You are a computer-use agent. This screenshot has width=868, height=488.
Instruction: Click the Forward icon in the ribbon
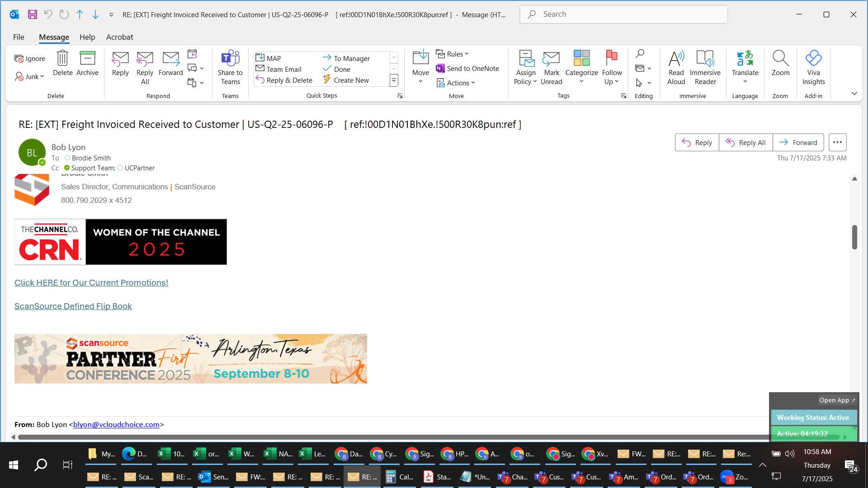tap(170, 63)
